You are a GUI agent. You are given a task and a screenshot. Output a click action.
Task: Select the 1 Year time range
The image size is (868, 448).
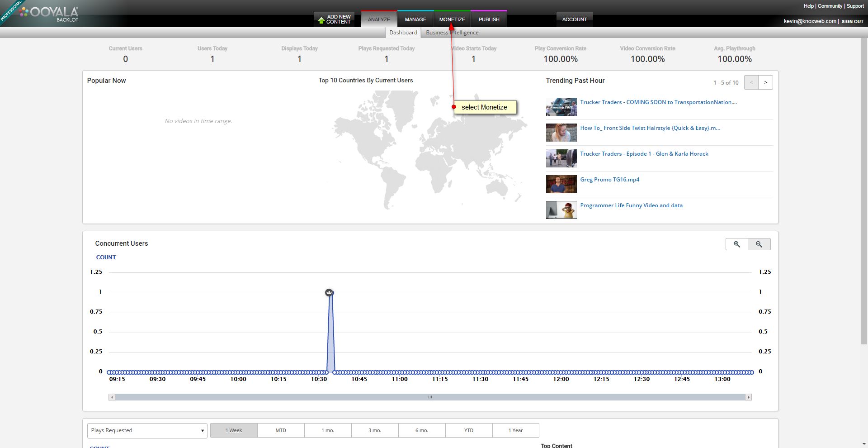point(515,430)
